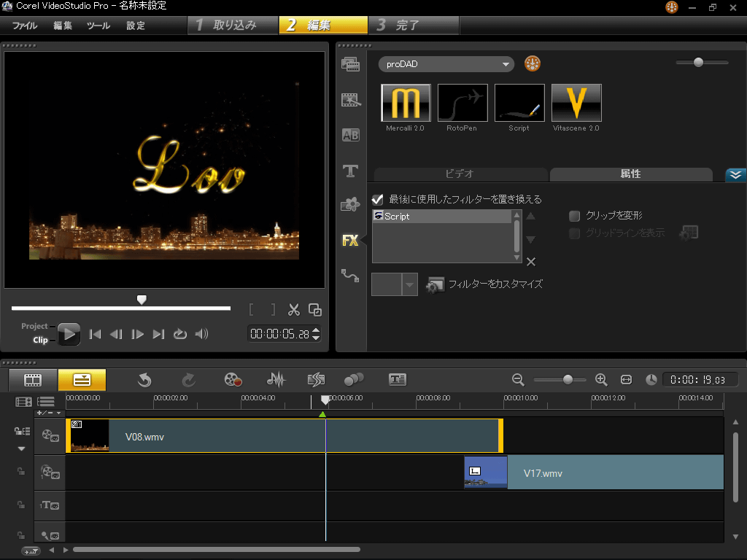This screenshot has height=560, width=747.
Task: Fit project in timeline window
Action: tap(626, 380)
